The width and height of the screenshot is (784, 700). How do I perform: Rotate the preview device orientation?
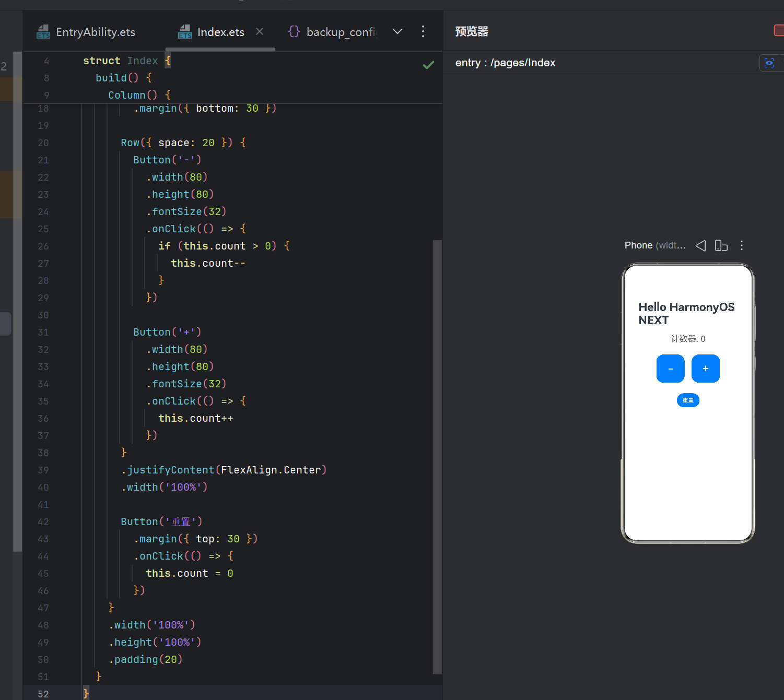[x=721, y=245]
